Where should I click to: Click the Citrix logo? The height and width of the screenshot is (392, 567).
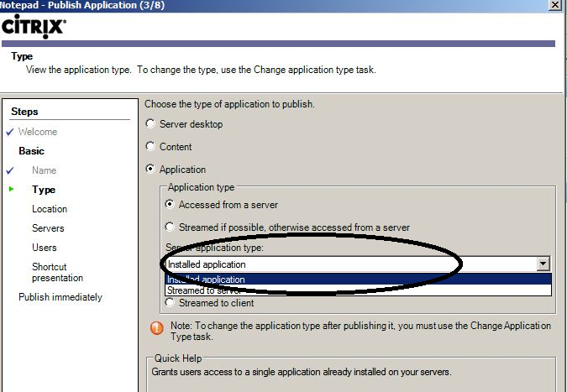coord(34,26)
